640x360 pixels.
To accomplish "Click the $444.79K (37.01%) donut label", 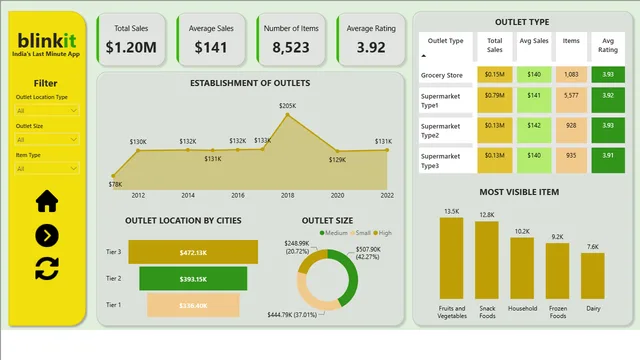I will [x=292, y=315].
